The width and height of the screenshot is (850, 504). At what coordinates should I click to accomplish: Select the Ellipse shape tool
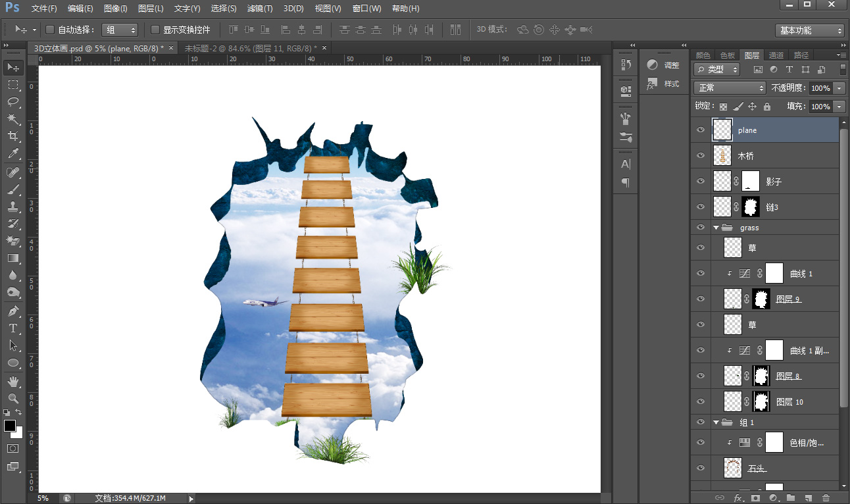pos(13,363)
